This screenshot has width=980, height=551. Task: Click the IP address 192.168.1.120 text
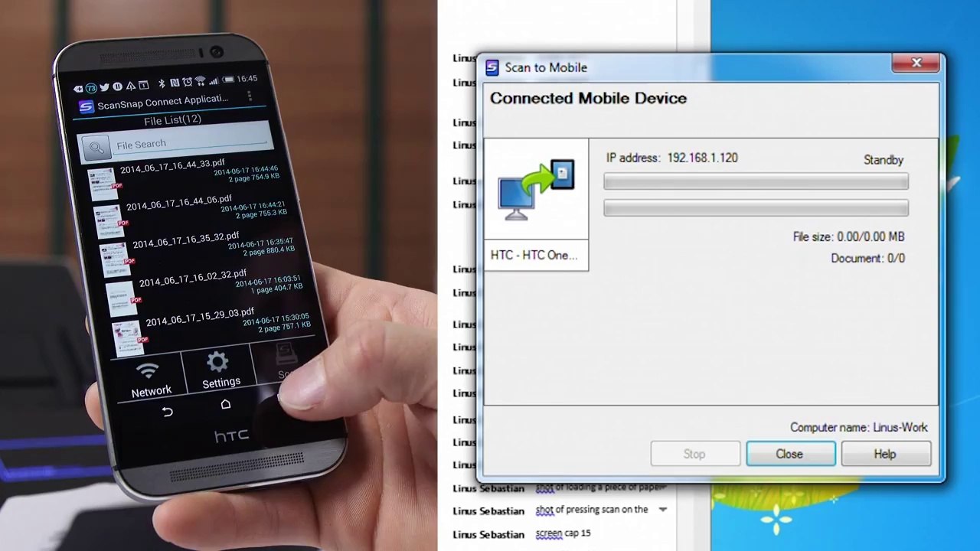coord(672,158)
